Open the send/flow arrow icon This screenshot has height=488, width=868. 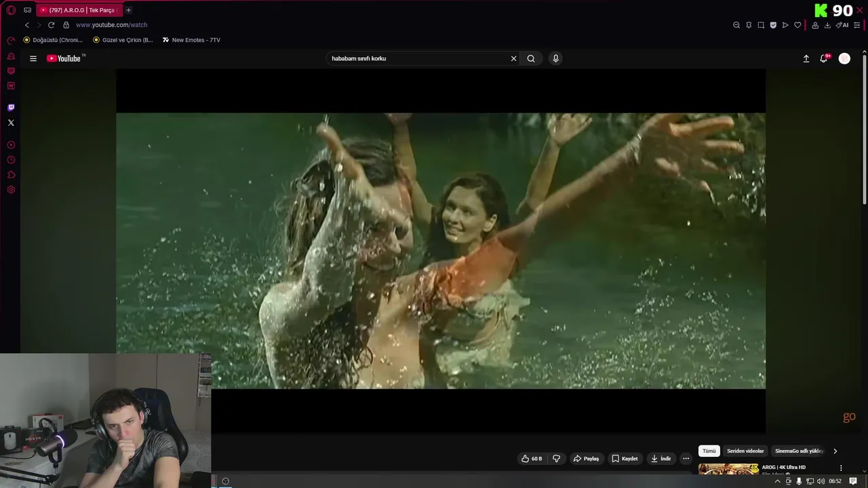(785, 25)
